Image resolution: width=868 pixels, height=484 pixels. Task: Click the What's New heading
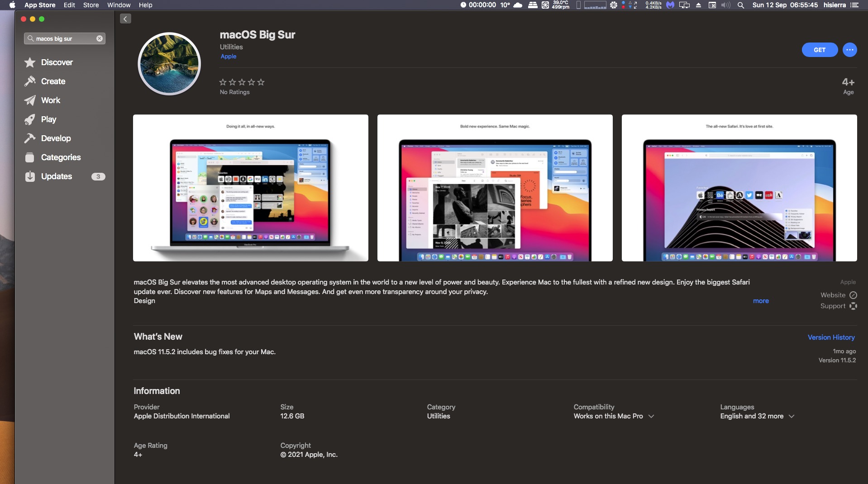pos(158,337)
